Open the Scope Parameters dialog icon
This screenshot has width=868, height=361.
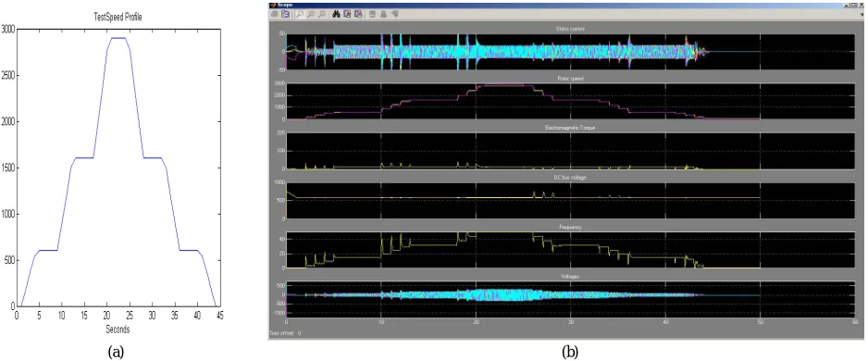tap(286, 14)
